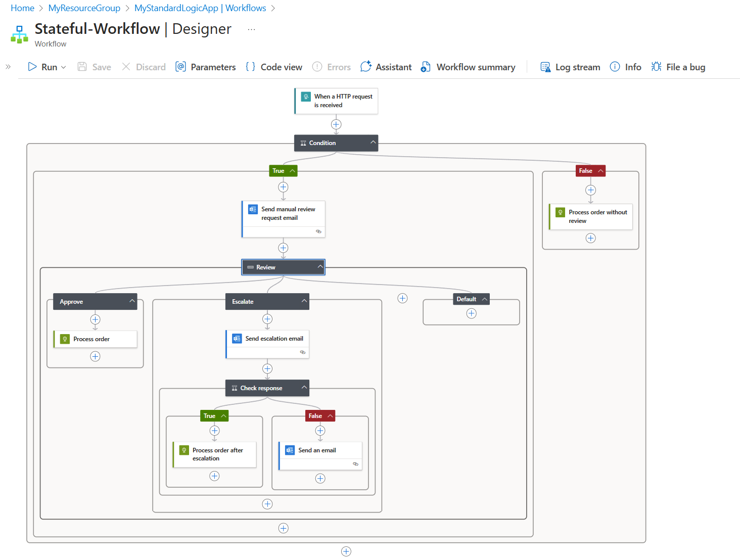Add a step after the HTTP request trigger
This screenshot has width=740, height=560.
click(336, 124)
